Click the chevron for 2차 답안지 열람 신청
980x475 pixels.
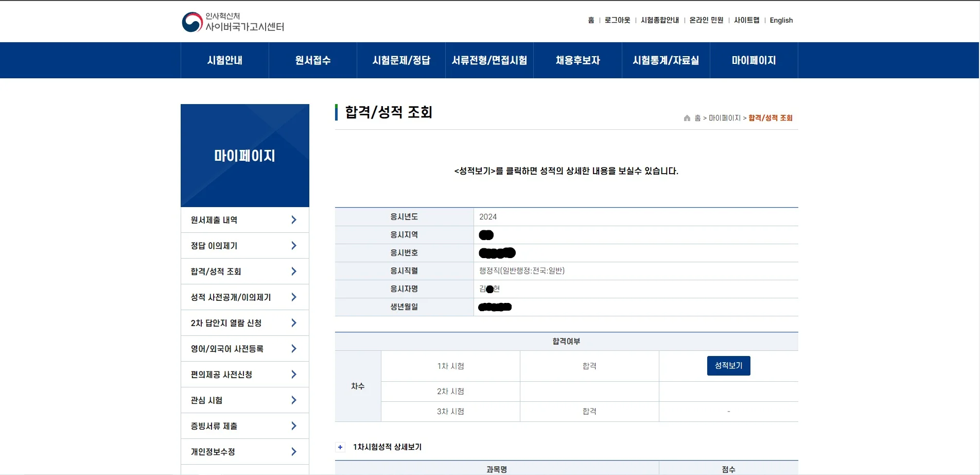click(294, 323)
